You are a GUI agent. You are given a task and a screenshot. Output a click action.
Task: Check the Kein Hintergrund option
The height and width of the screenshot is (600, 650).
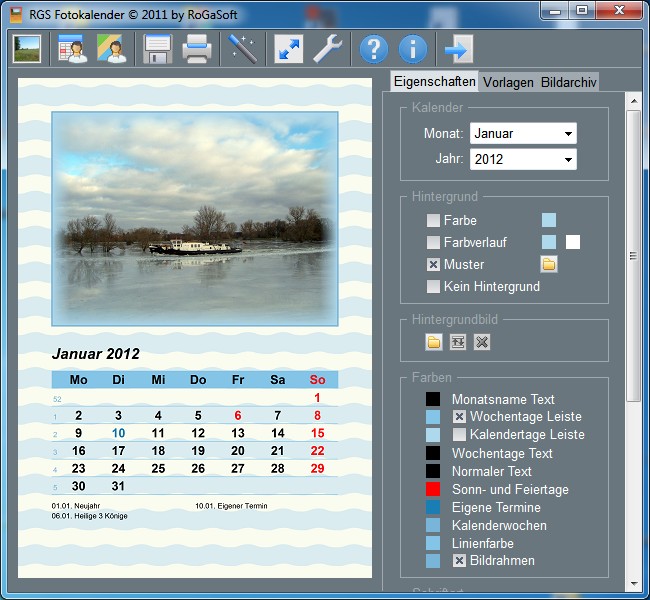click(x=433, y=286)
